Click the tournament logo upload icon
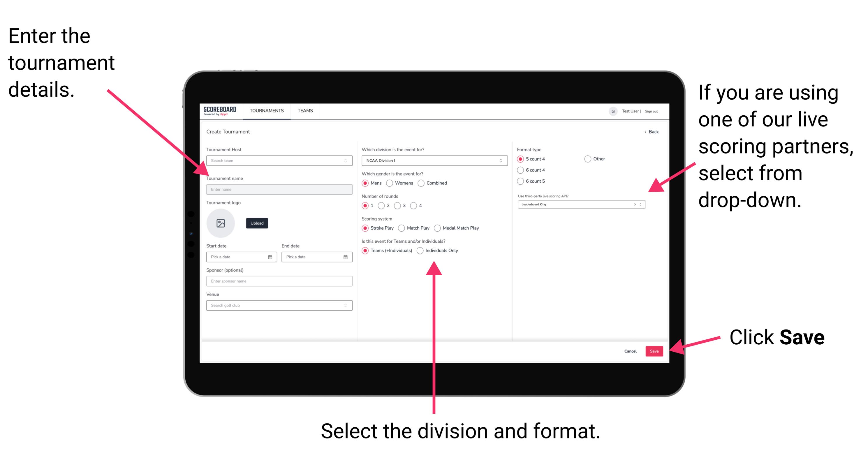 coord(221,223)
